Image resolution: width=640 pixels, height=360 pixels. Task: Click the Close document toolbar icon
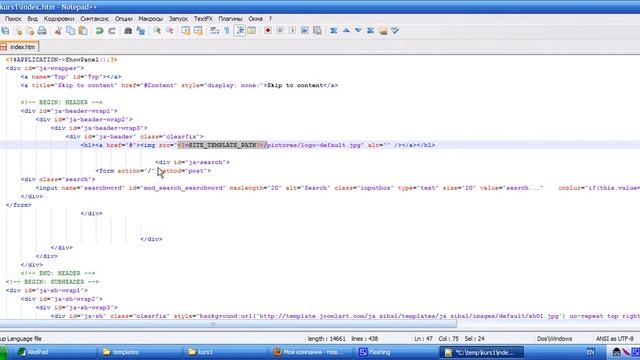click(18, 31)
